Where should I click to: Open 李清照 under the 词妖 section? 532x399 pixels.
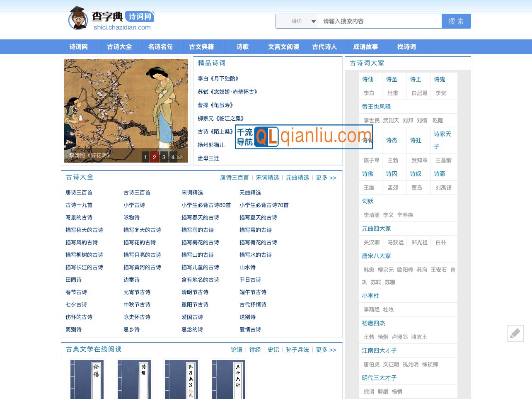click(x=371, y=215)
